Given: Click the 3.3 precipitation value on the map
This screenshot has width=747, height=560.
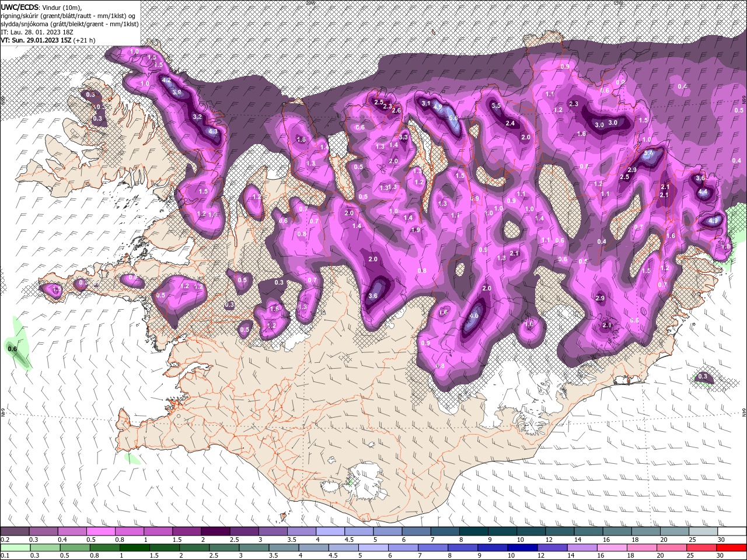Looking at the screenshot, I should (403, 137).
